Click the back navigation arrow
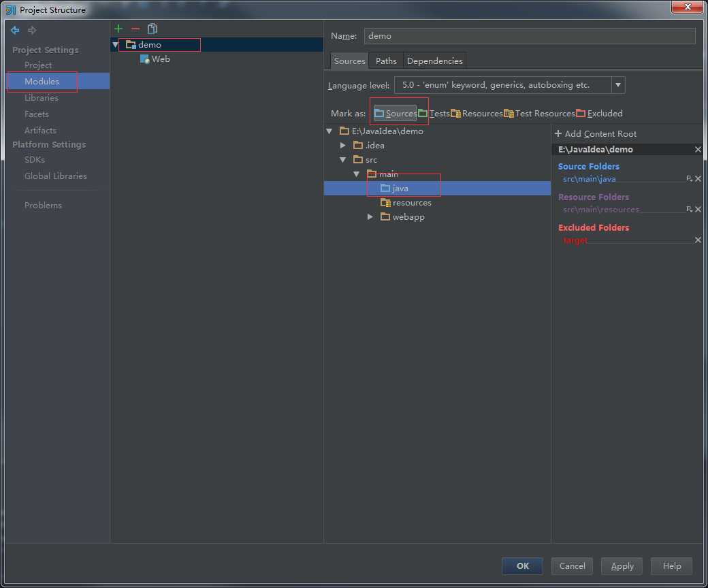Image resolution: width=708 pixels, height=588 pixels. (x=15, y=30)
